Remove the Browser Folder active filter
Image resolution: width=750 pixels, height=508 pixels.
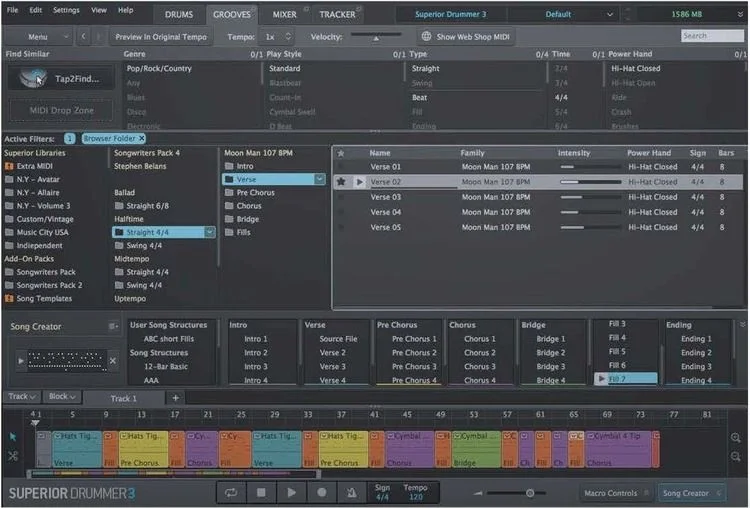pyautogui.click(x=142, y=138)
